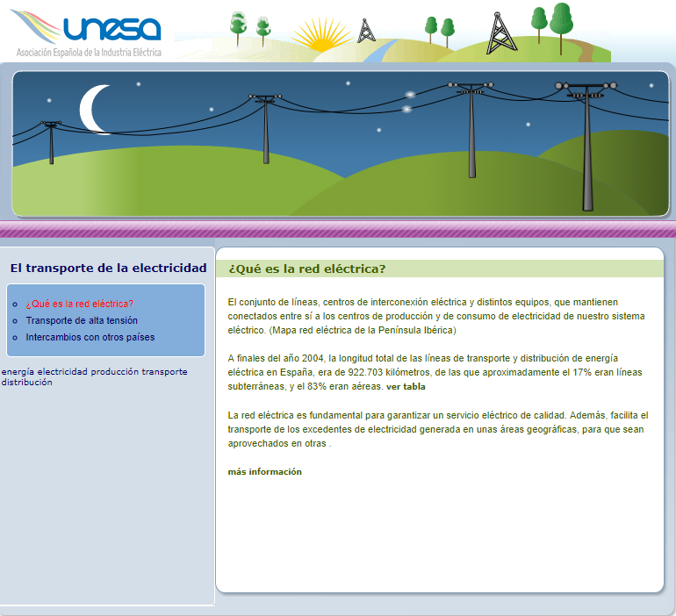The height and width of the screenshot is (616, 676).
Task: Select 'Transporte de alta tensión' in sidebar
Action: (x=82, y=320)
